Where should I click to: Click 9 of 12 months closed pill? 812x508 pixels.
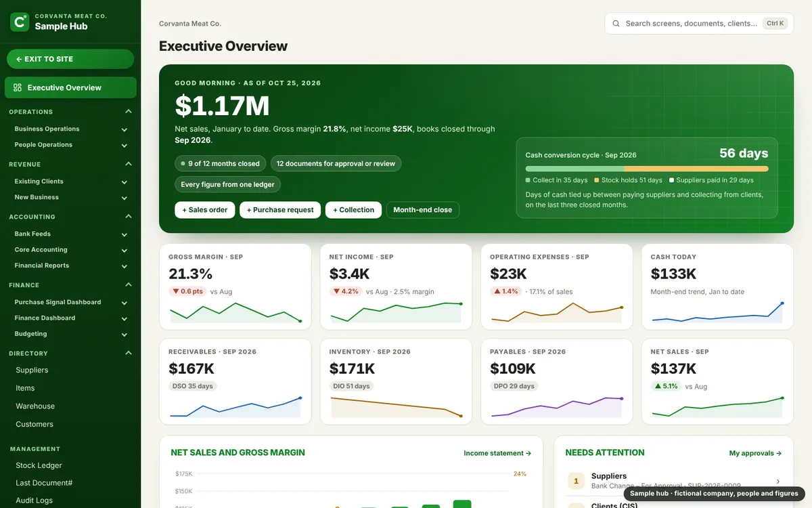[220, 163]
